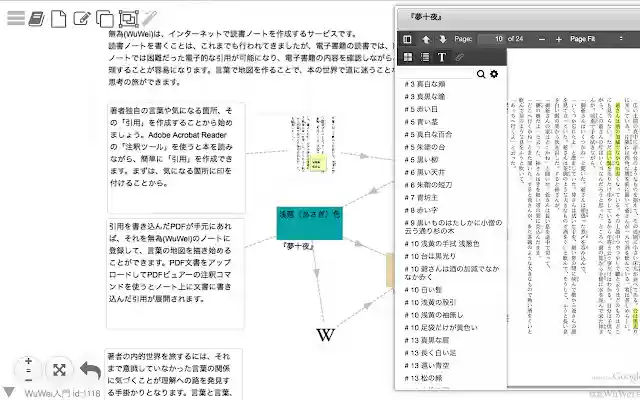
Task: Select annotation '# 13 松の緑'
Action: coord(422,378)
